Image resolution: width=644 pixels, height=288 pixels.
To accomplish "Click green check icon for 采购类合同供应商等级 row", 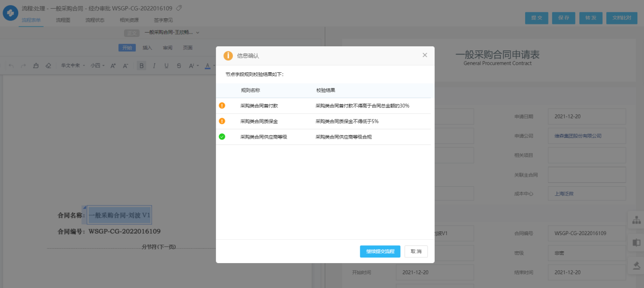I will coord(222,136).
